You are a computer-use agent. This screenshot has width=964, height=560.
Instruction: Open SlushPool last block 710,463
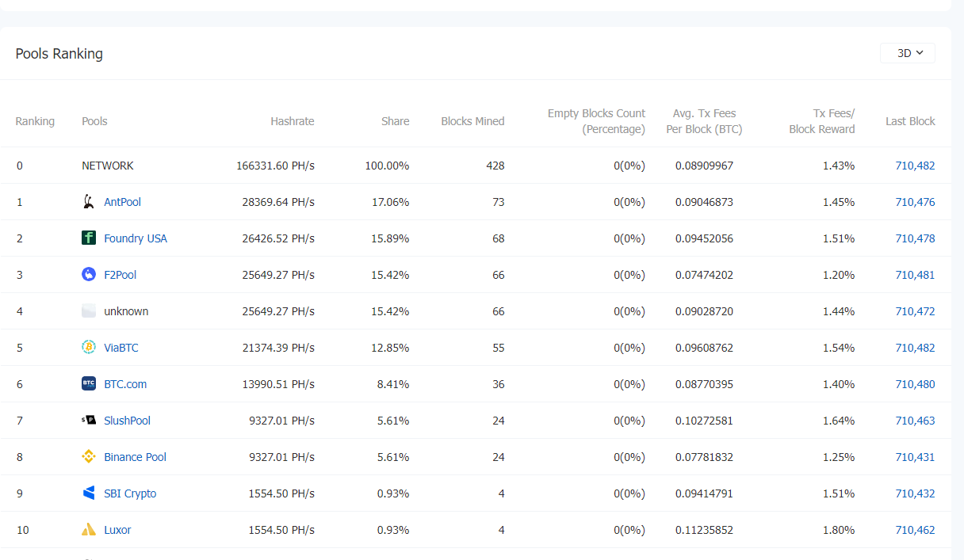pos(915,421)
